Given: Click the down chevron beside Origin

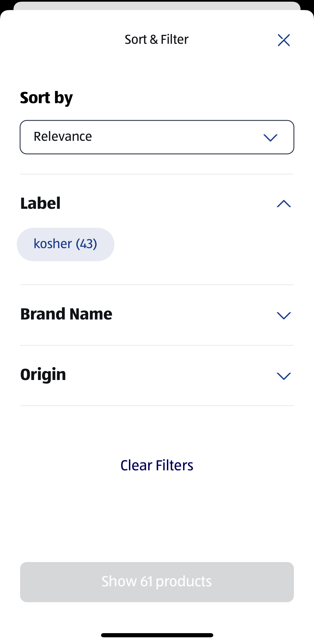Looking at the screenshot, I should [x=284, y=376].
